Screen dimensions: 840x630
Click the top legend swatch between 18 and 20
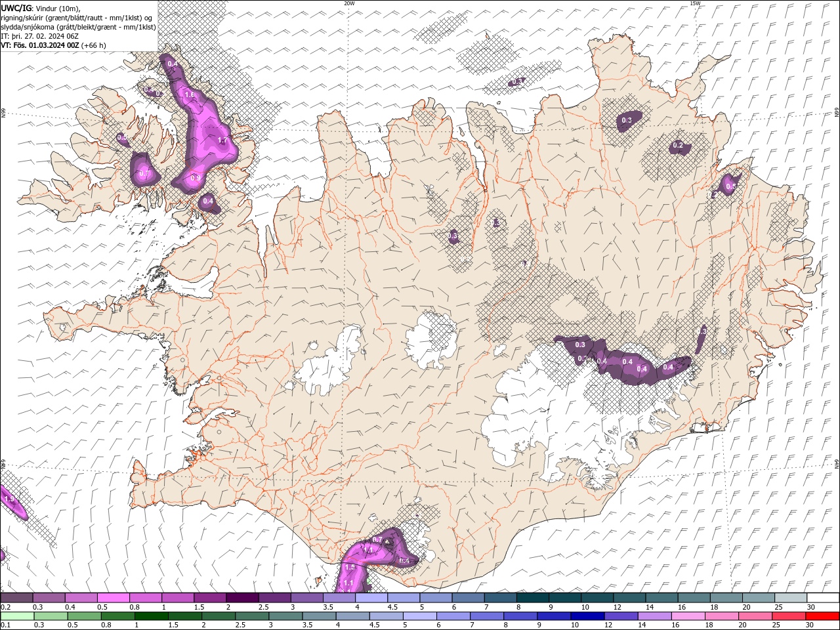coord(726,598)
